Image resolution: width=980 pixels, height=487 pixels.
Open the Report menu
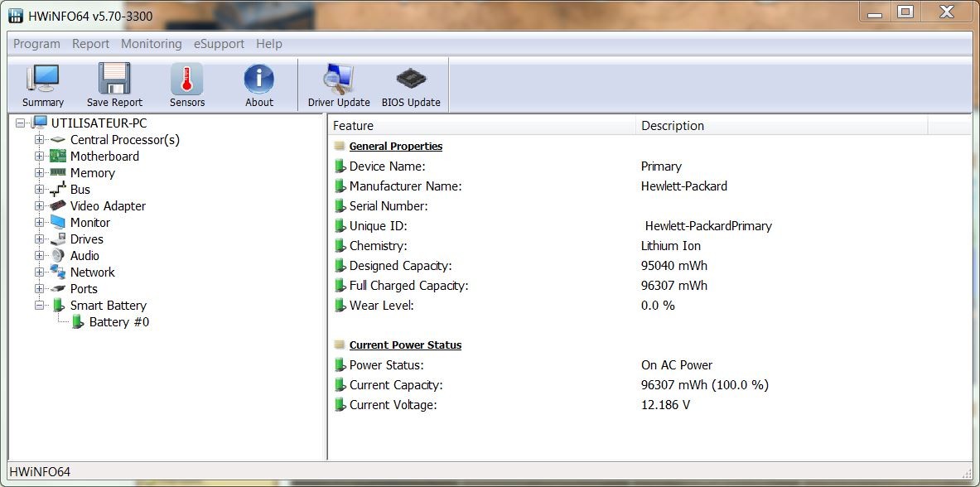90,44
